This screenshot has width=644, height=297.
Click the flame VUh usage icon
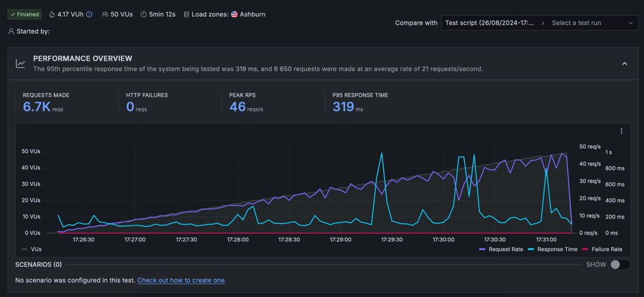point(52,14)
